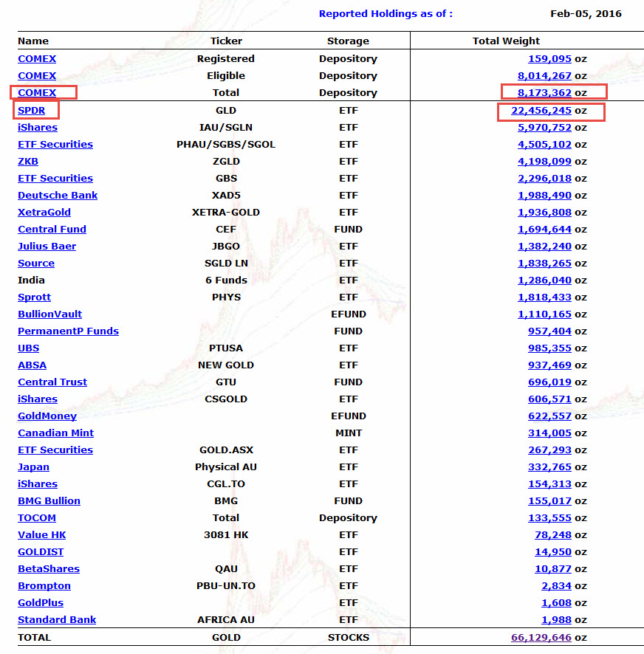Click the 1,110,165 BullionVault weight link
Viewport: 644px width, 654px height.
[x=544, y=314]
